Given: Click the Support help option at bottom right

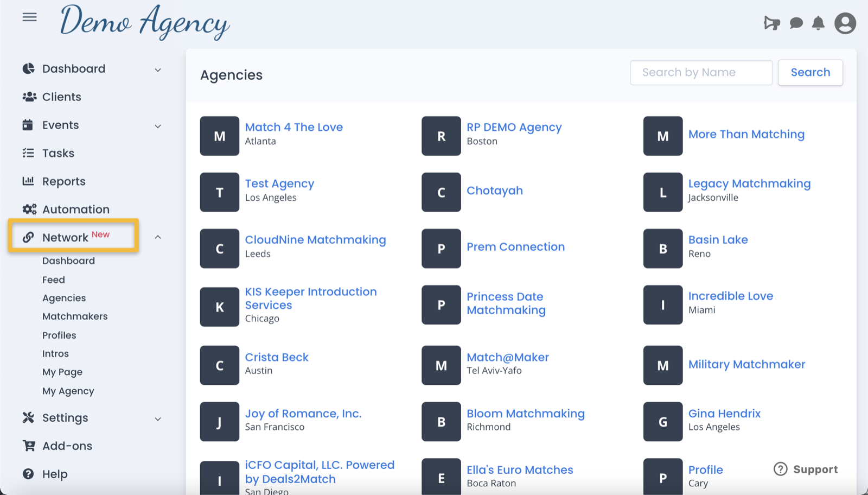Looking at the screenshot, I should 805,469.
